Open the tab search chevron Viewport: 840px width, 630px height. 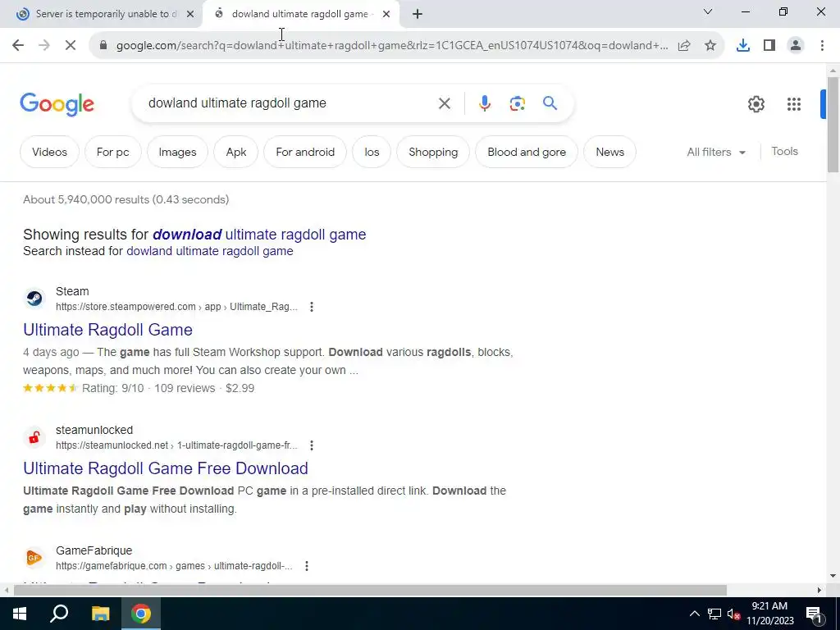click(x=708, y=11)
